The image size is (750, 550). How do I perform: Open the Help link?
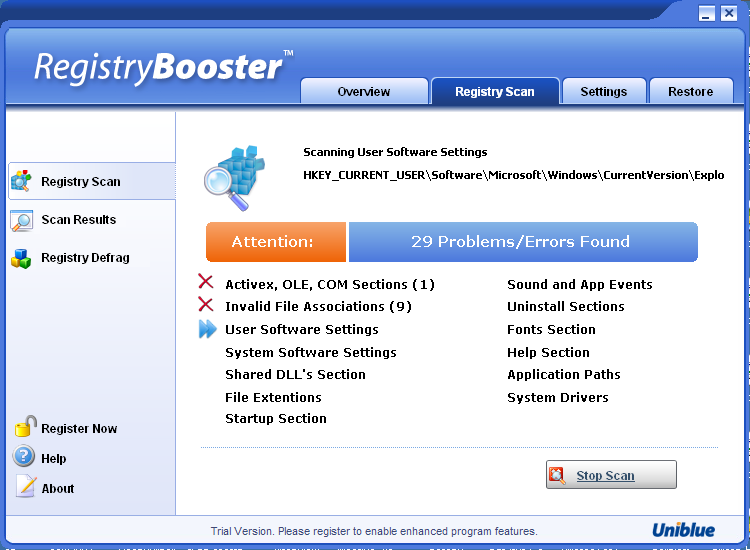(54, 459)
